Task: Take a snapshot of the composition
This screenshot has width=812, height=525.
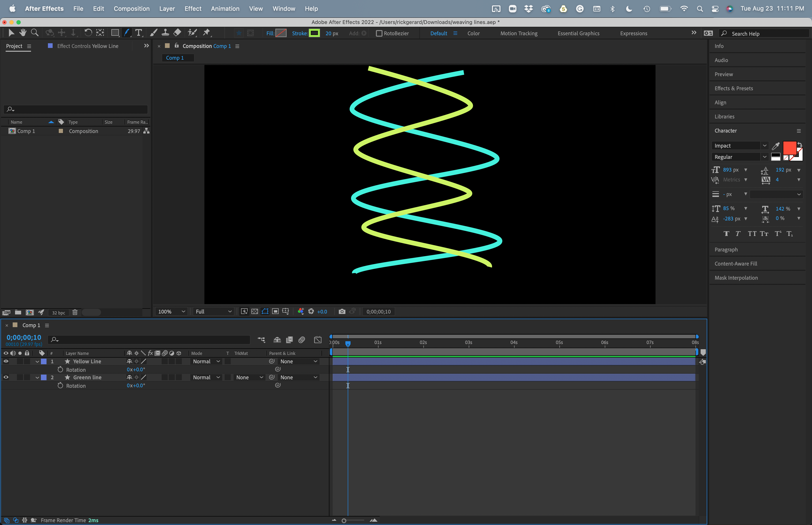Action: 342,311
